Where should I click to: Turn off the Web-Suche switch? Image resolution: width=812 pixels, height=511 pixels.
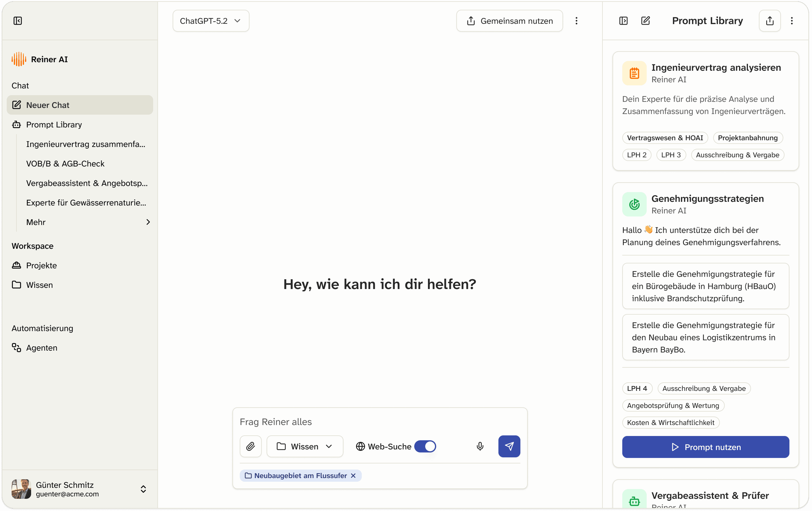click(425, 446)
